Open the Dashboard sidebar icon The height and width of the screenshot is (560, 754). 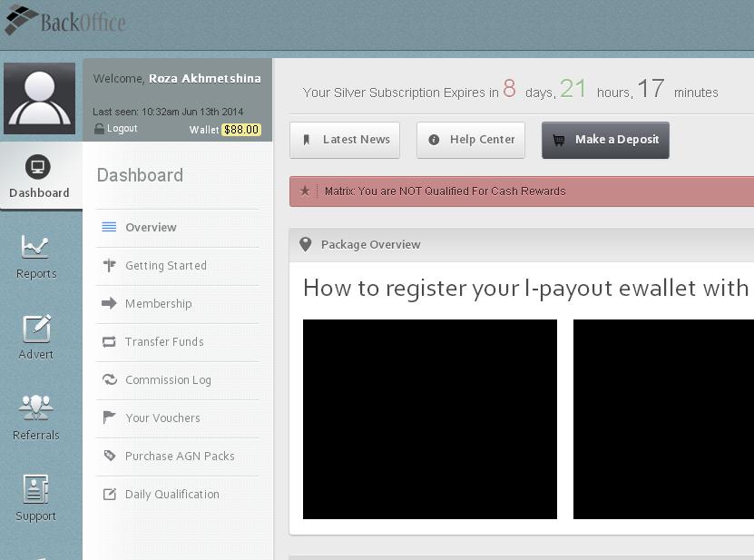coord(37,167)
